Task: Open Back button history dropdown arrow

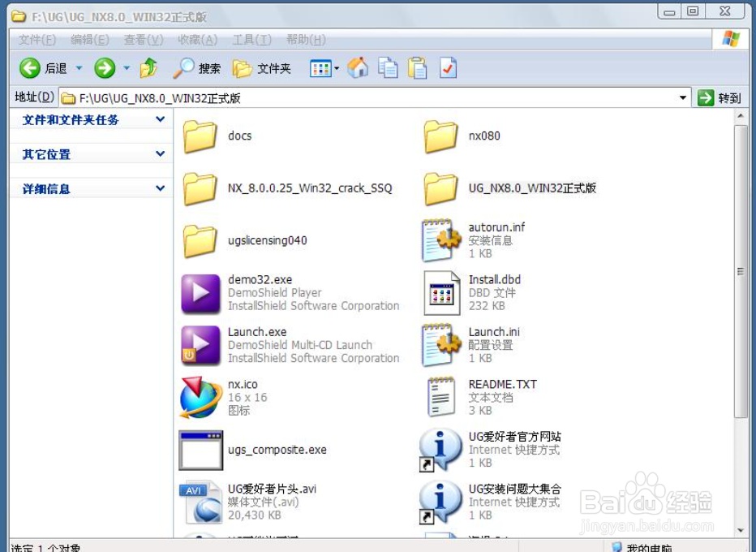Action: [x=79, y=68]
